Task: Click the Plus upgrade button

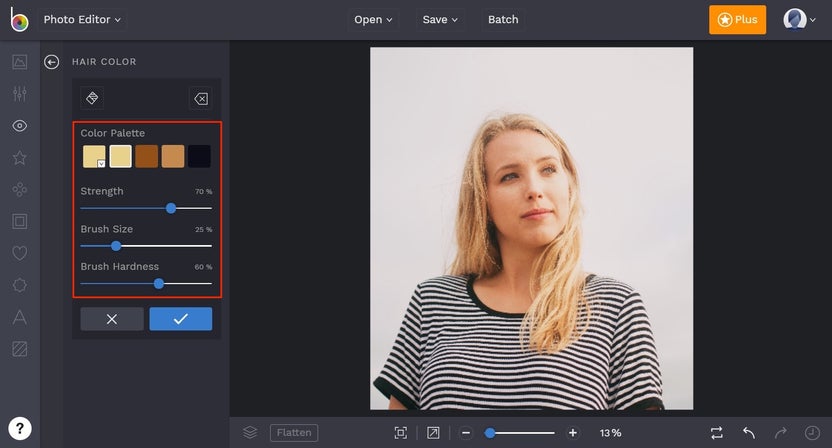Action: (737, 20)
